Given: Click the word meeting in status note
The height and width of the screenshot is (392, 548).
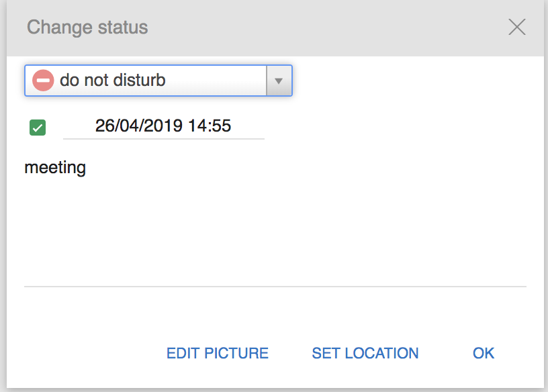Looking at the screenshot, I should tap(55, 168).
